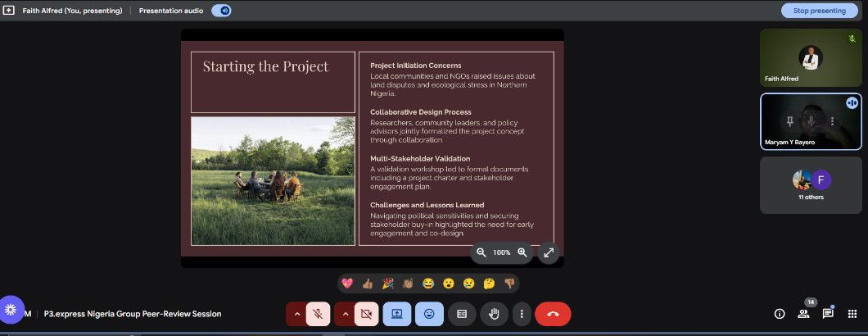
Task: Open the 11 others participants tile
Action: pos(811,185)
